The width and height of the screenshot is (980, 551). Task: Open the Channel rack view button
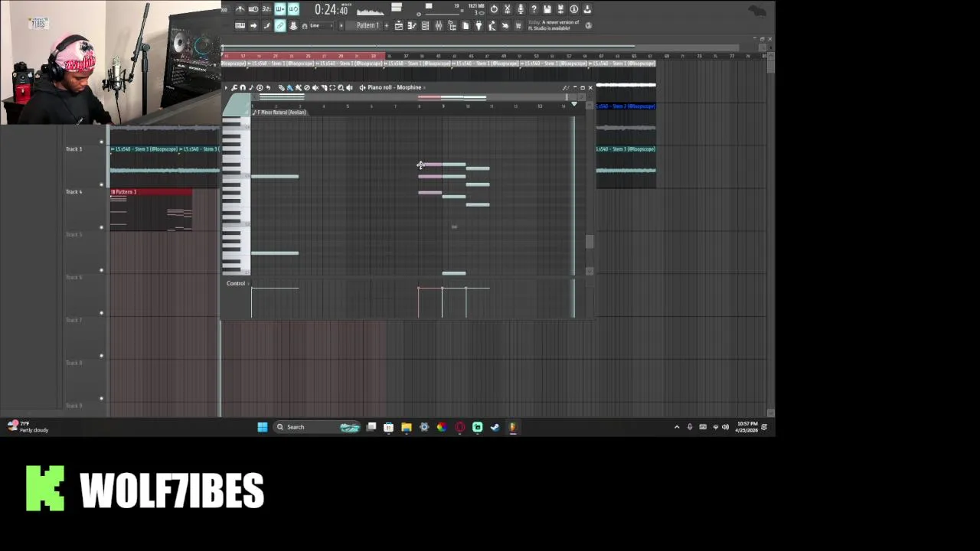point(425,25)
